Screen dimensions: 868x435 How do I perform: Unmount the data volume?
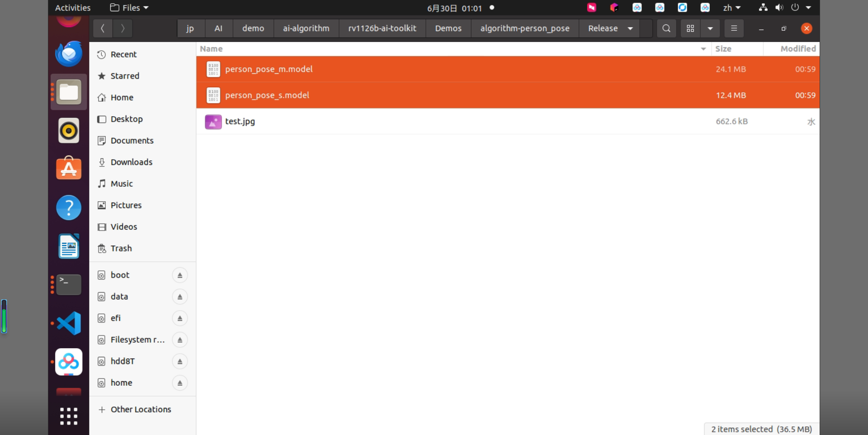[180, 297]
